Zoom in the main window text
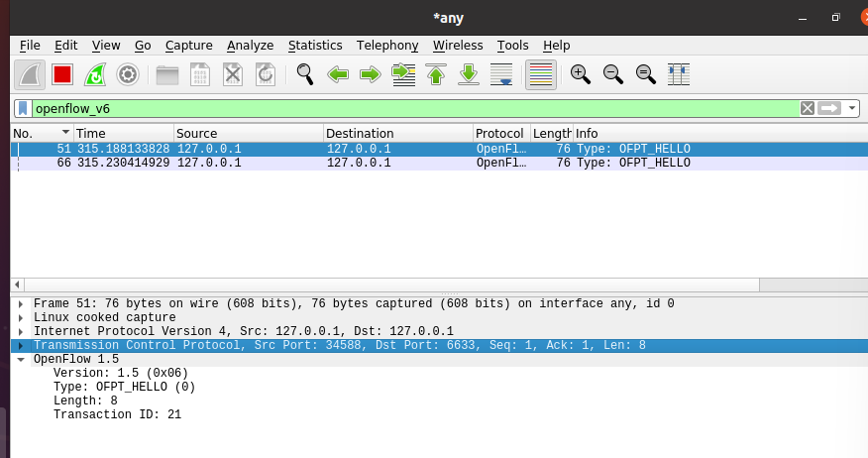This screenshot has height=458, width=868. (581, 74)
